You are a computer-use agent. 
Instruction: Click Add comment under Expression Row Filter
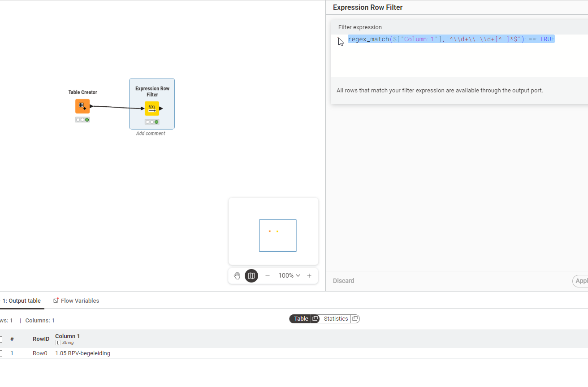(x=151, y=134)
